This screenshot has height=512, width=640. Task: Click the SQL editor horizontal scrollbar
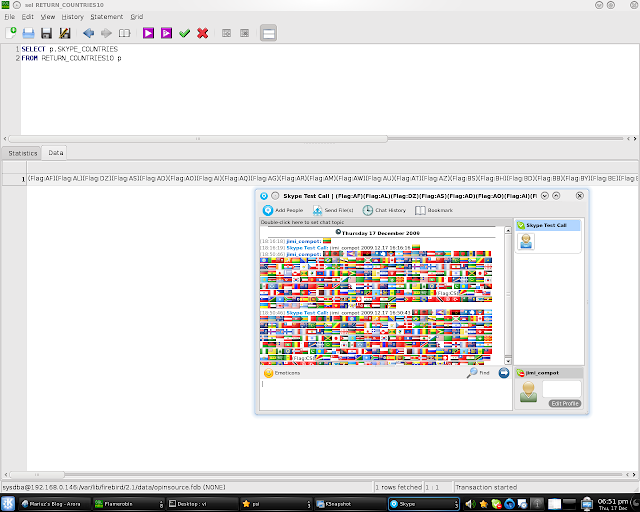click(198, 139)
